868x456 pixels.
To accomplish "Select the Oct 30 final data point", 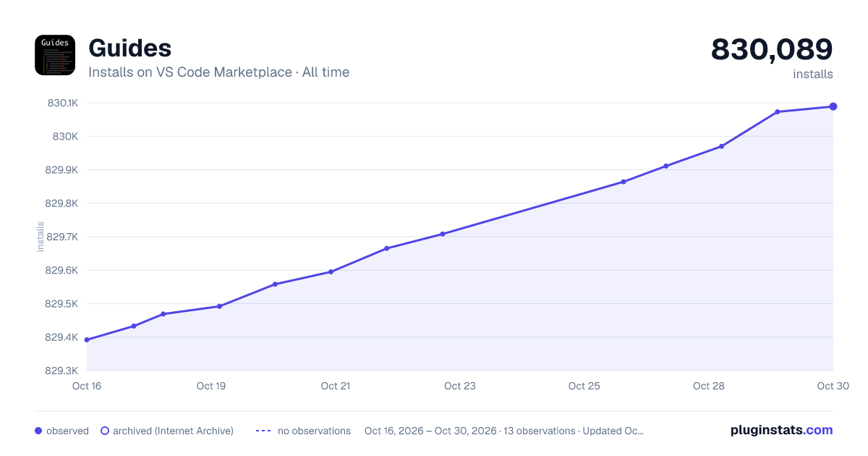I will tap(833, 106).
